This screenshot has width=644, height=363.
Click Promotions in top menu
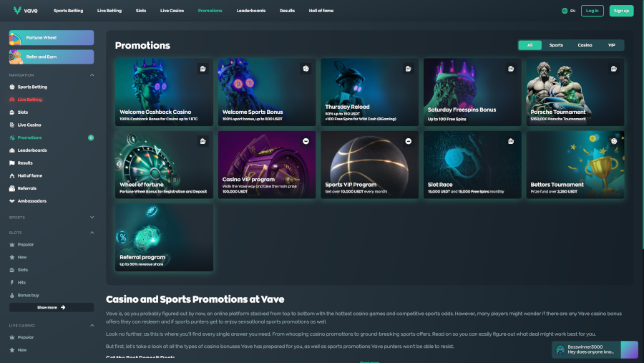210,11
